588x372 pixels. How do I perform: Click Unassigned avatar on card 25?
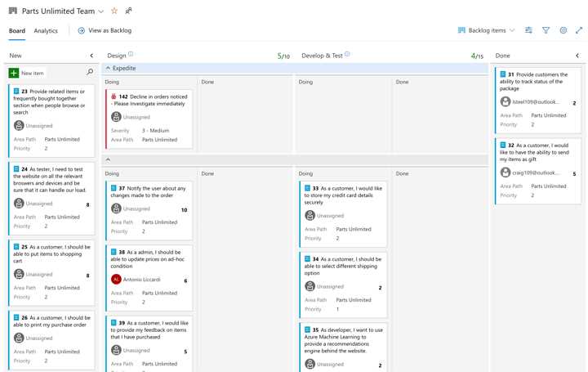(19, 274)
